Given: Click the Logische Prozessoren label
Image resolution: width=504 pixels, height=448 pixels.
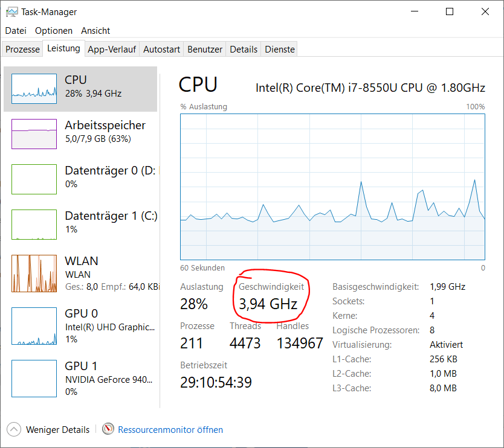Looking at the screenshot, I should [376, 330].
